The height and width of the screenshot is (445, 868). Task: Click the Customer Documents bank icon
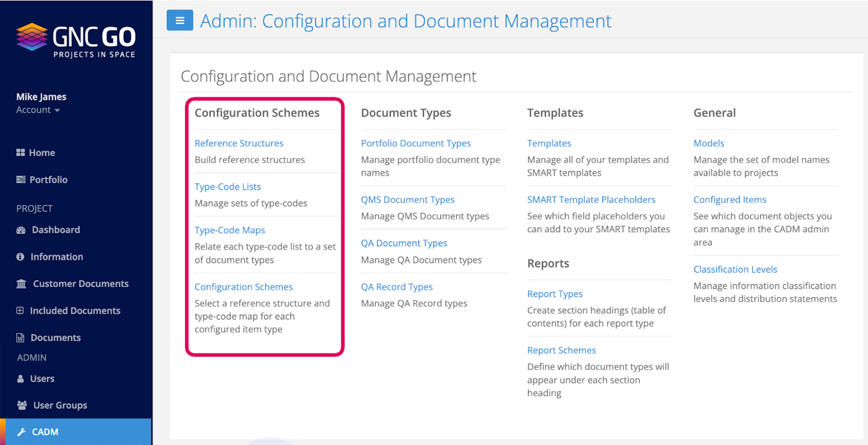tap(22, 284)
